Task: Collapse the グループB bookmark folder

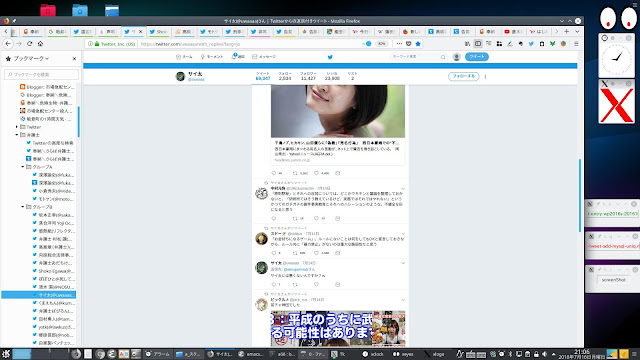Action: pyautogui.click(x=23, y=207)
